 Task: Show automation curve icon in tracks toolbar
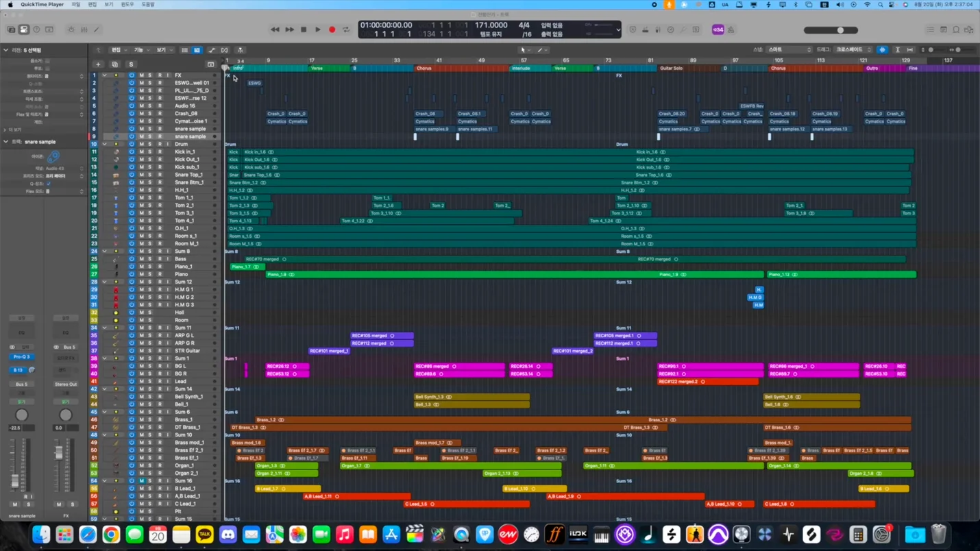point(212,50)
